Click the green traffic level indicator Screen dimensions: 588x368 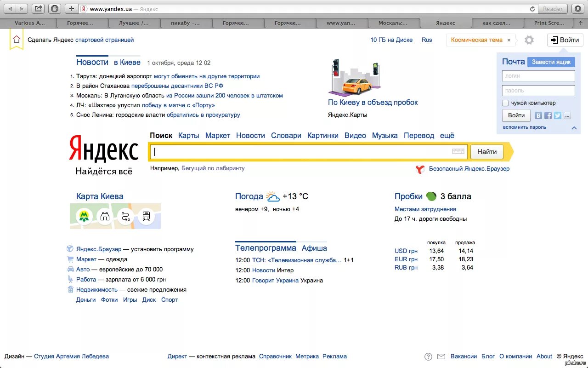click(431, 196)
